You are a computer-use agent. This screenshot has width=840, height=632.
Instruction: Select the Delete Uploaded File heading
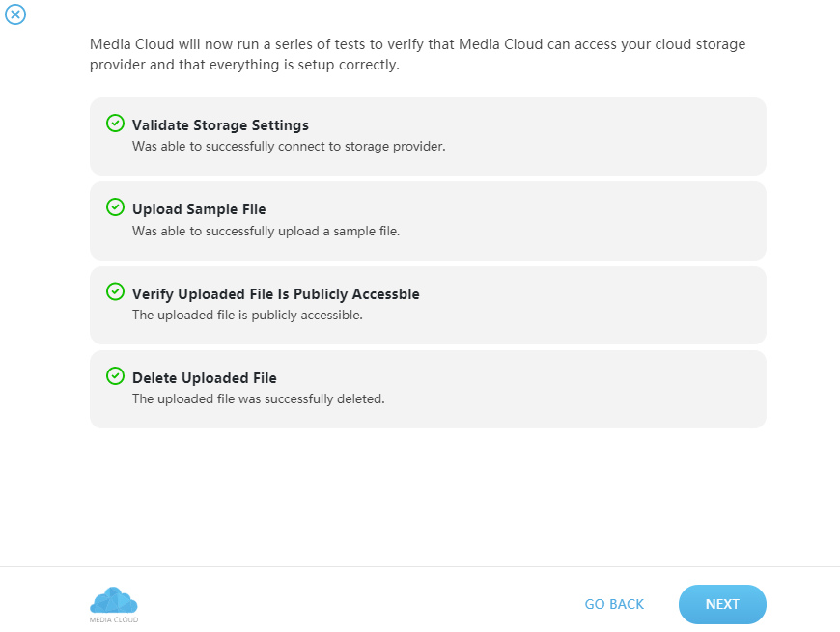[204, 378]
